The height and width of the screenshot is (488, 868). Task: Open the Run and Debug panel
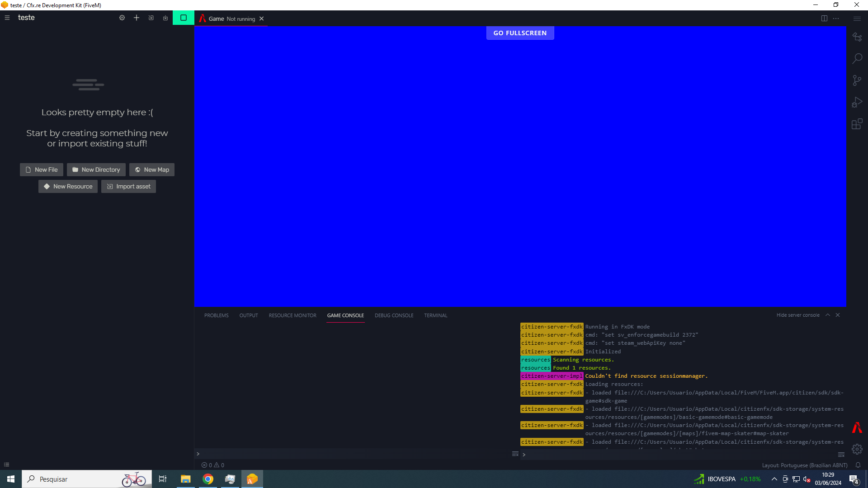point(858,102)
